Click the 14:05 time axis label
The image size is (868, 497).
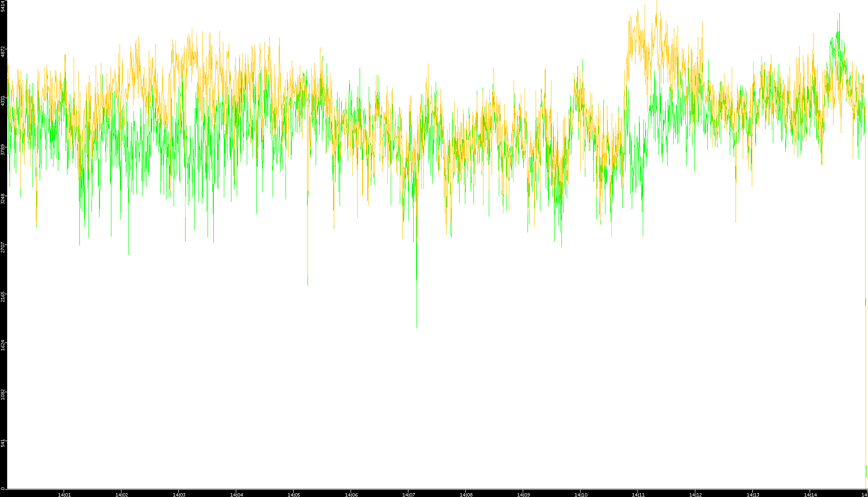coord(294,495)
